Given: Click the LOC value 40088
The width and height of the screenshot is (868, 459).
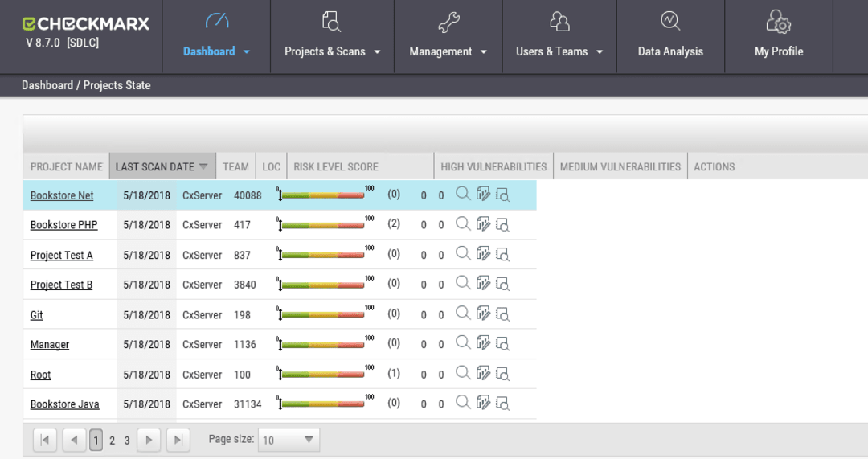Looking at the screenshot, I should pyautogui.click(x=248, y=195).
